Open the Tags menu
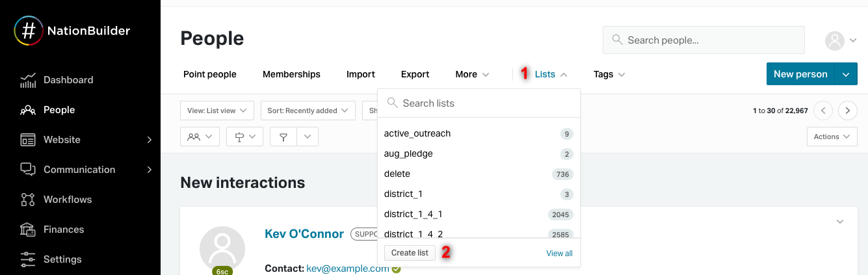 (x=609, y=74)
